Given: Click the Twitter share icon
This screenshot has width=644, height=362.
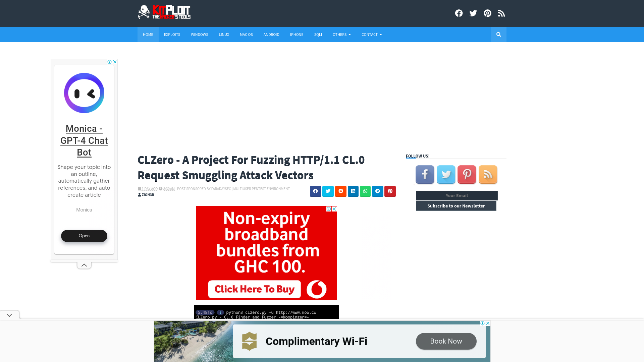Looking at the screenshot, I should [x=328, y=191].
